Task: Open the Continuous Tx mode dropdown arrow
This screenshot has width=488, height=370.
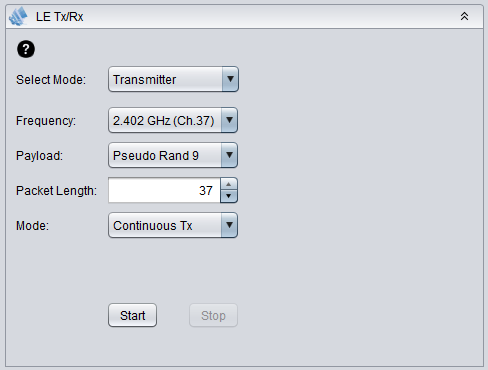Action: click(229, 225)
